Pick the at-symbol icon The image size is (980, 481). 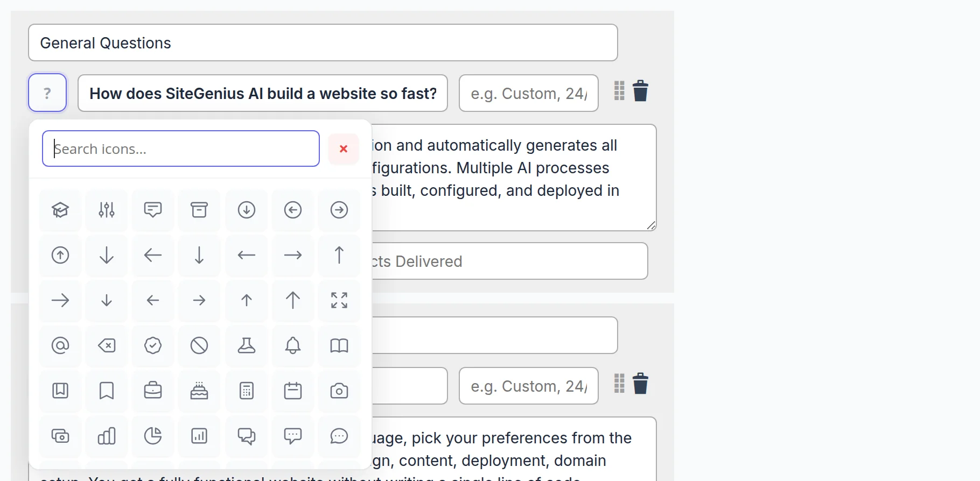[60, 345]
